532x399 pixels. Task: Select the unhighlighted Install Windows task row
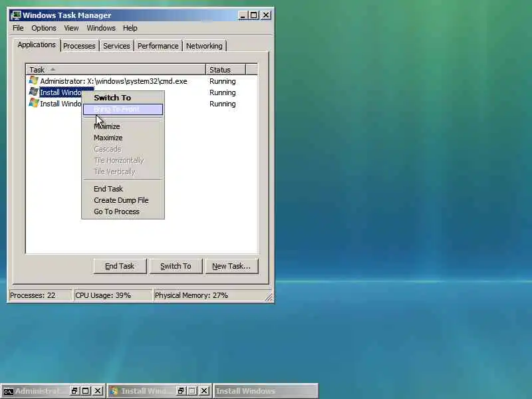pos(142,104)
